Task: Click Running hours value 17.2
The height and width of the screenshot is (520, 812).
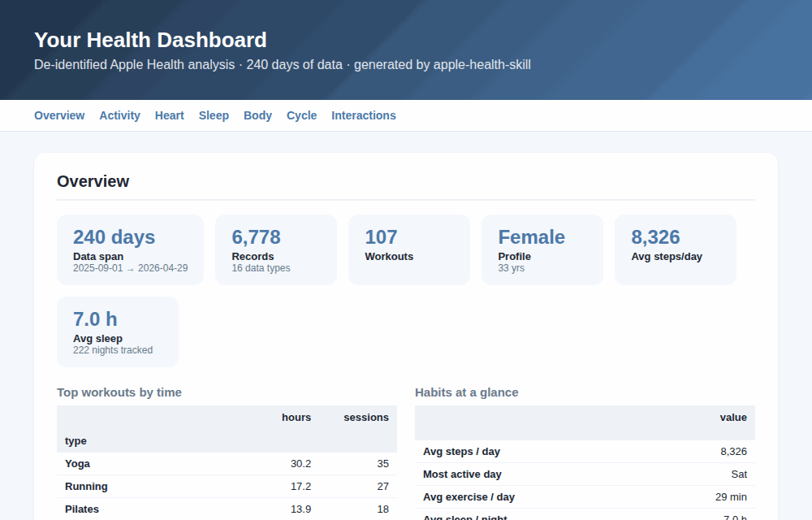Action: [x=301, y=487]
